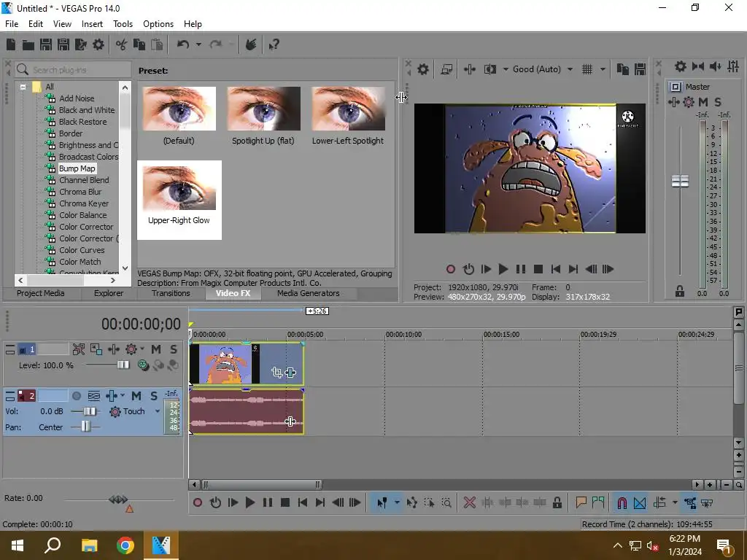The image size is (747, 560).
Task: Choose the Spotlight Up (flat) preset
Action: (x=263, y=116)
